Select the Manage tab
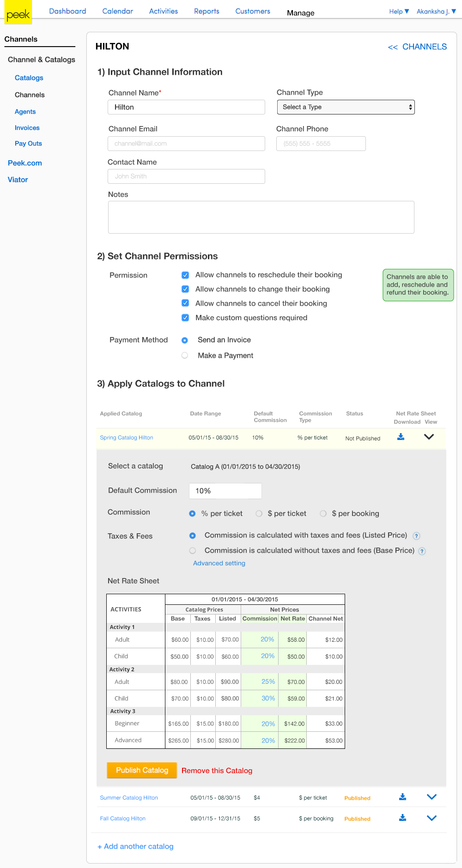The height and width of the screenshot is (868, 462). tap(301, 13)
